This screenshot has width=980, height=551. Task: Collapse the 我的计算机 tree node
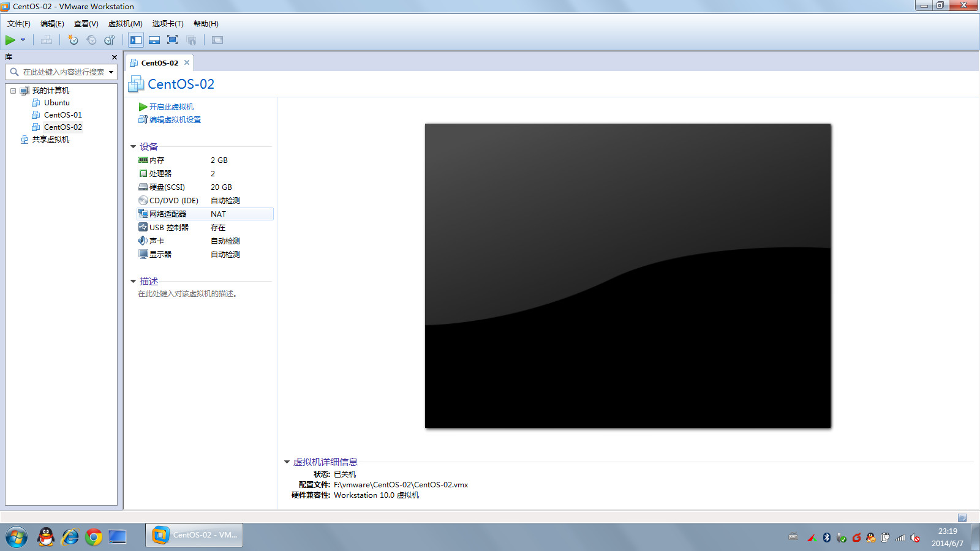[13, 91]
